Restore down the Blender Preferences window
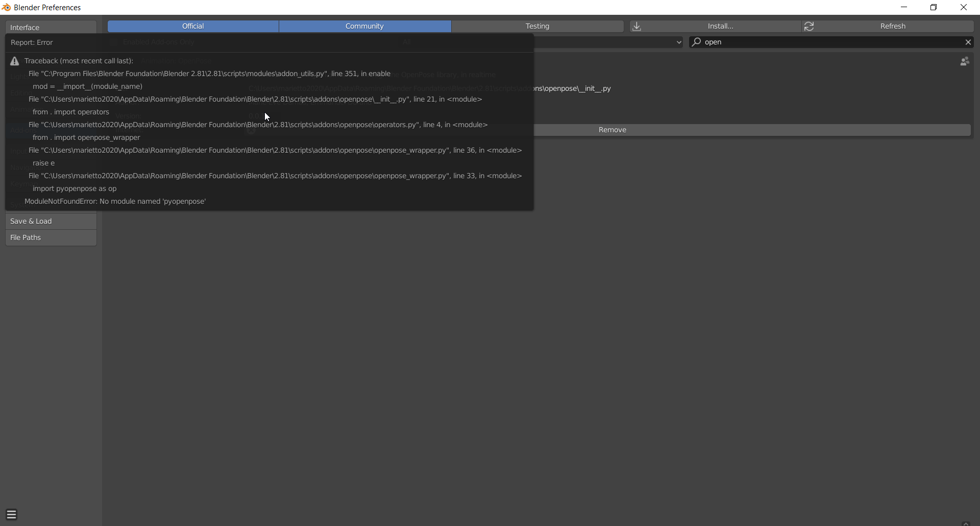 tap(934, 7)
